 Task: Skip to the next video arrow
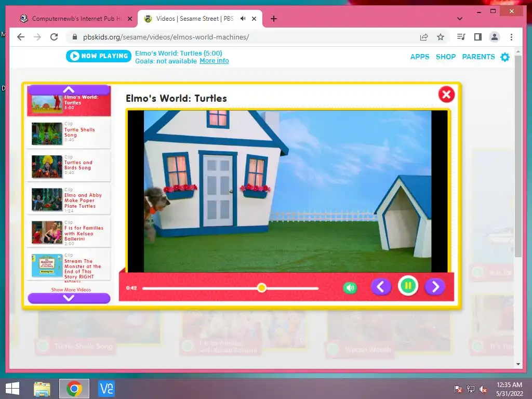(435, 287)
